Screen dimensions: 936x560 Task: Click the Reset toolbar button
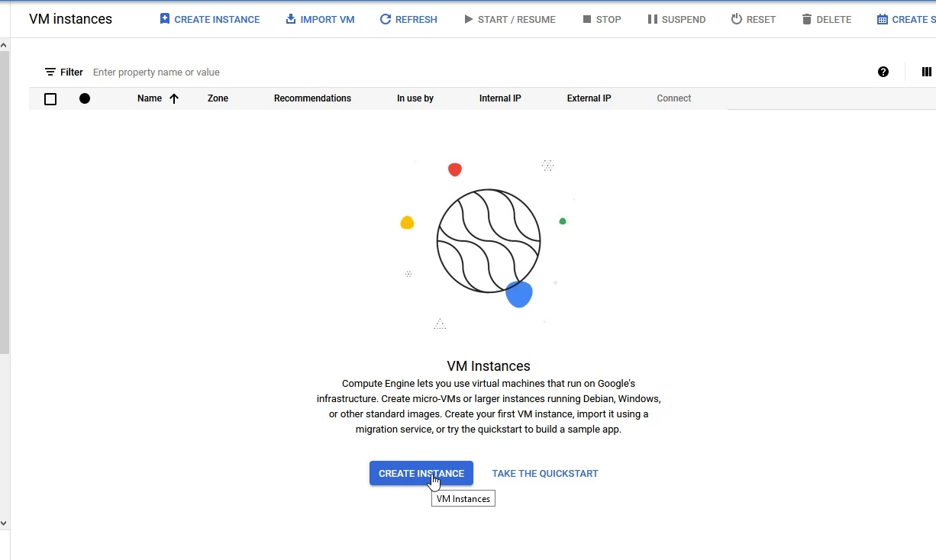754,19
